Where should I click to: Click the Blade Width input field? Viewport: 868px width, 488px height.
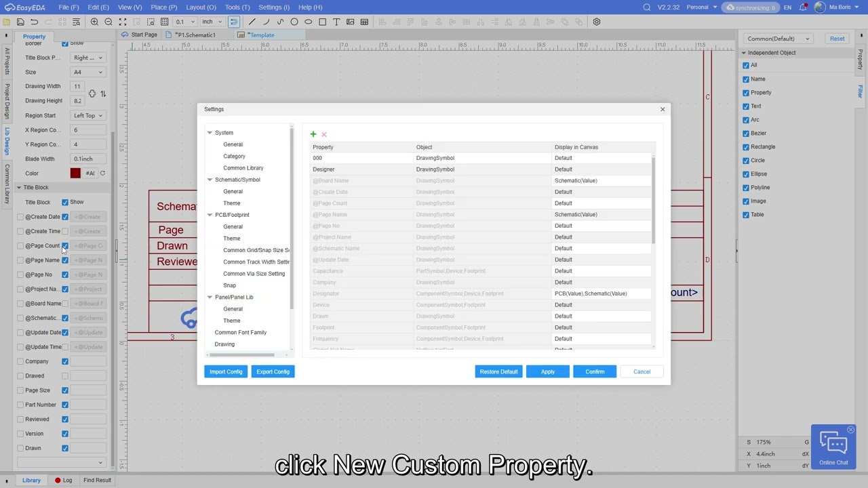point(88,159)
